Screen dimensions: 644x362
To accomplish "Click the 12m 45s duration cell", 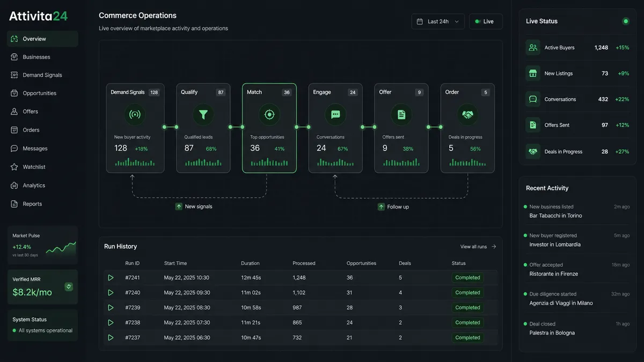I will (x=251, y=278).
